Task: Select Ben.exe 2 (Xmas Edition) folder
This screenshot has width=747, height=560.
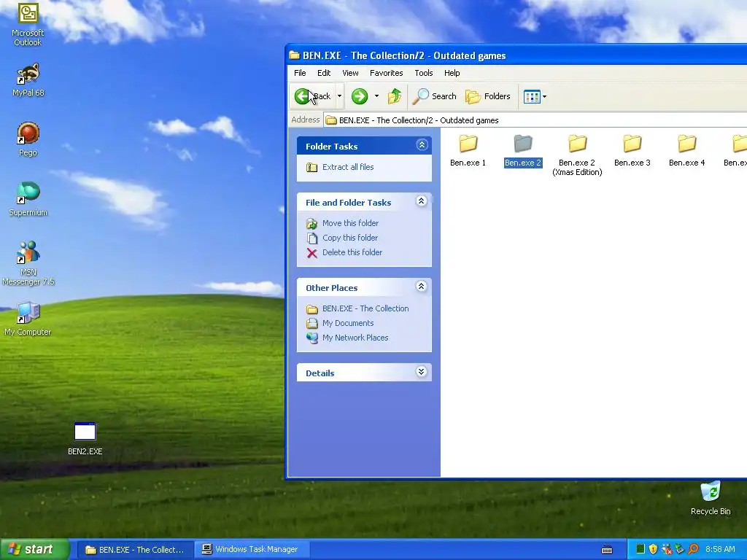Action: pyautogui.click(x=577, y=155)
